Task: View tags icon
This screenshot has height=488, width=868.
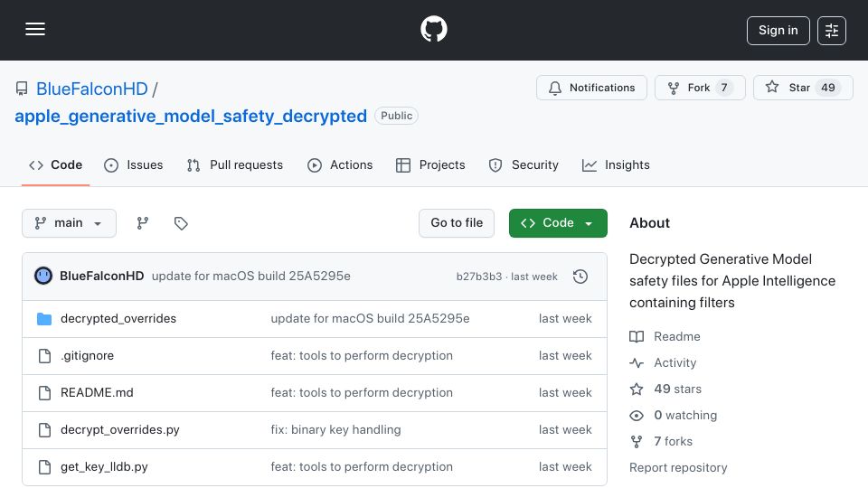Action: coord(181,223)
